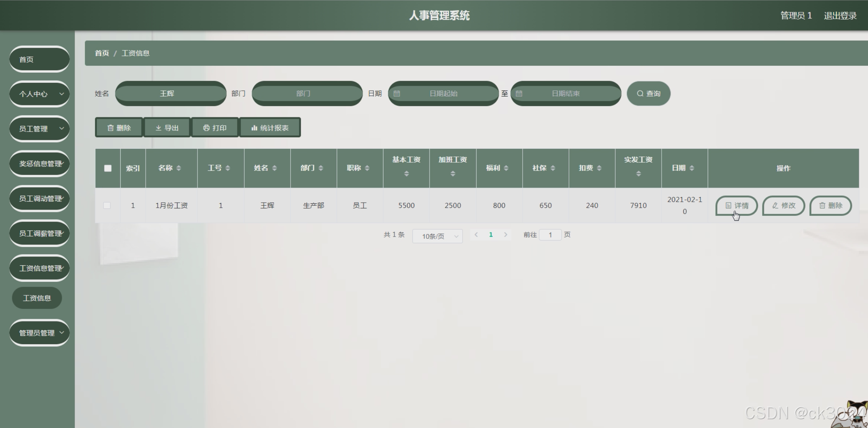Expand the 管理员管理 sidebar menu
Image resolution: width=868 pixels, height=428 pixels.
39,333
